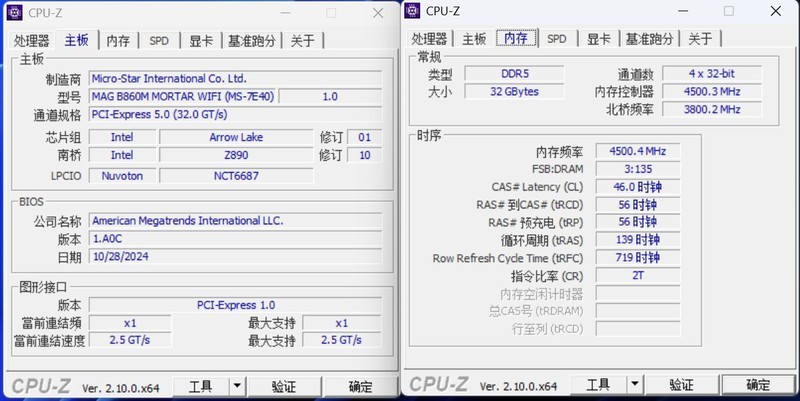Click chipset revision value 01
Image resolution: width=800 pixels, height=401 pixels.
(x=364, y=137)
